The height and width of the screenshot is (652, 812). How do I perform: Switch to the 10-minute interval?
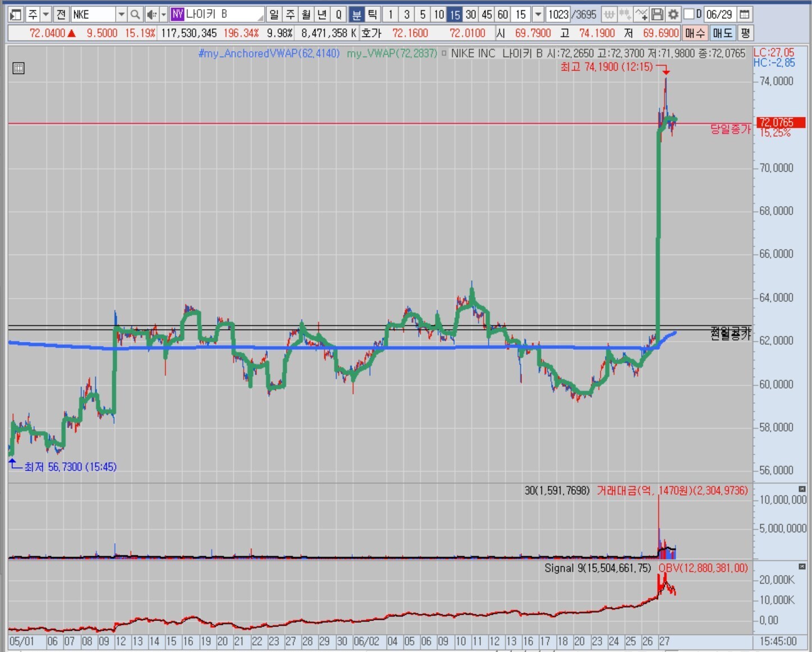click(439, 14)
